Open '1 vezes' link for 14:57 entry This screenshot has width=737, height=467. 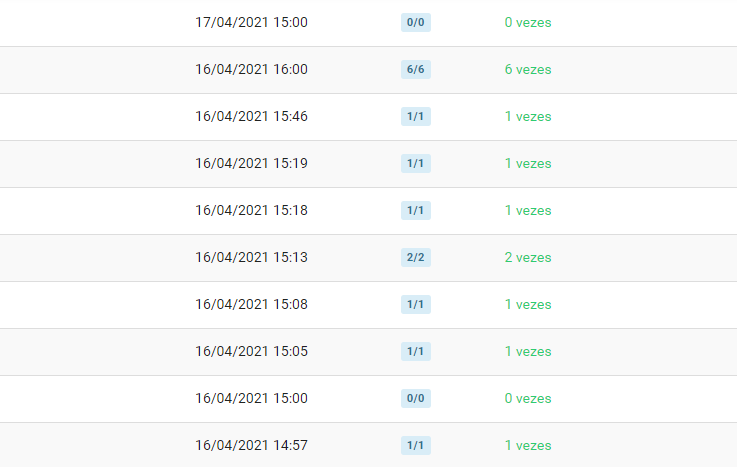point(528,445)
